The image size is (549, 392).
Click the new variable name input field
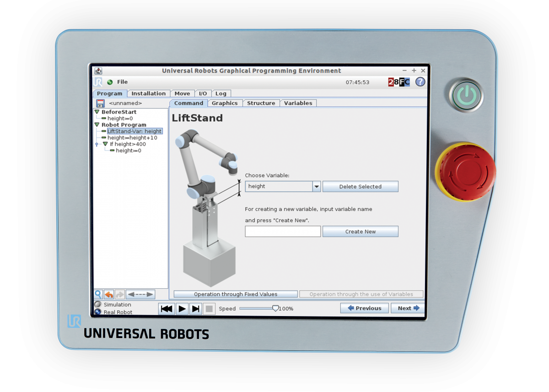(x=283, y=231)
